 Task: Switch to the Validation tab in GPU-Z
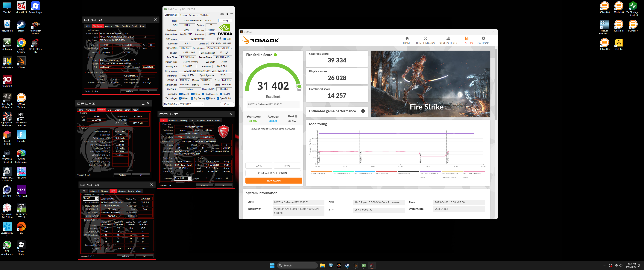205,15
